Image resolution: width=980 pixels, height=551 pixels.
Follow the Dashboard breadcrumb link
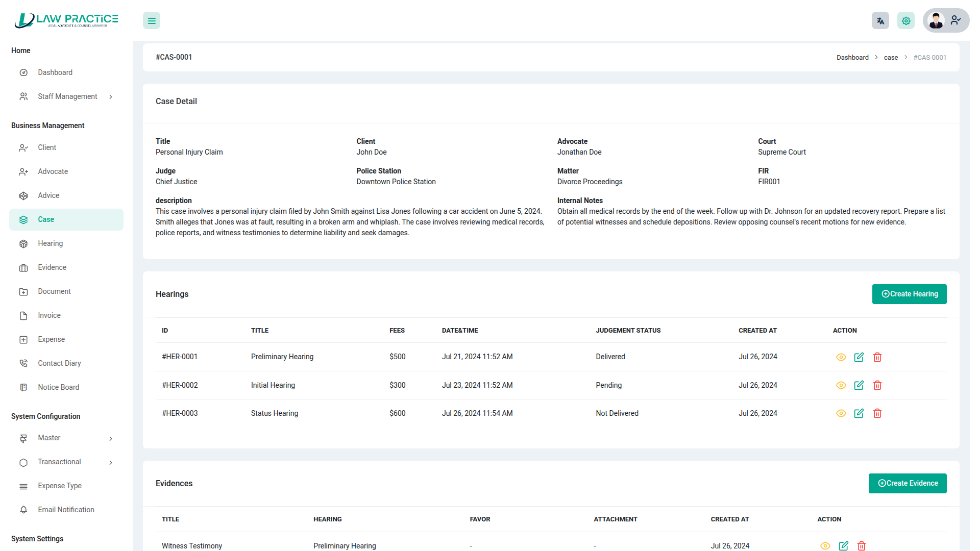pos(852,58)
